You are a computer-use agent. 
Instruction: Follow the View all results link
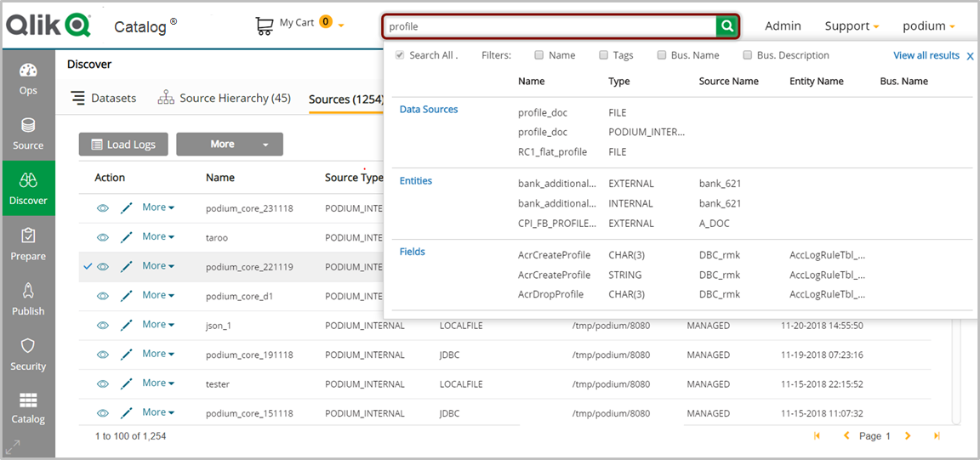pyautogui.click(x=926, y=55)
